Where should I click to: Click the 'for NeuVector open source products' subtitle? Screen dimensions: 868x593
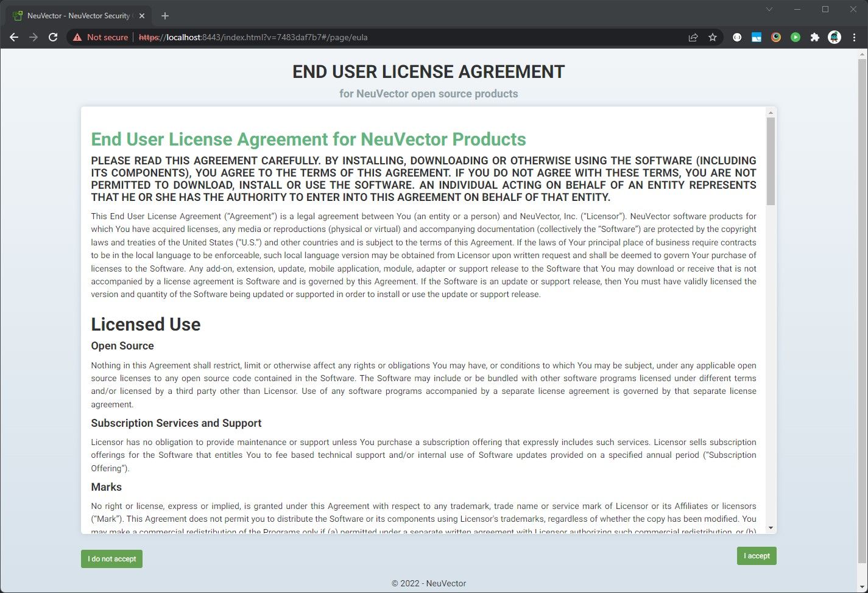coord(429,94)
